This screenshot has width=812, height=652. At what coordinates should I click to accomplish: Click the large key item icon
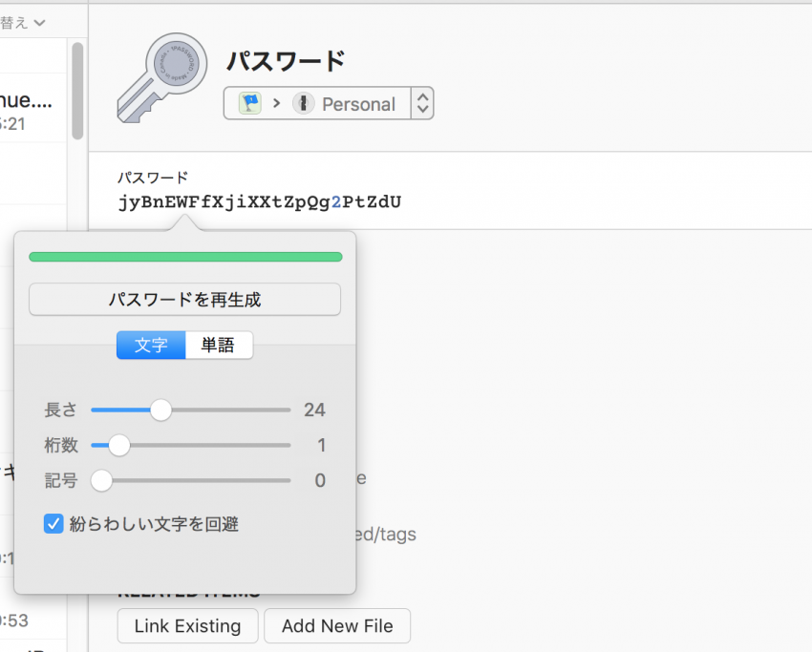[x=160, y=81]
